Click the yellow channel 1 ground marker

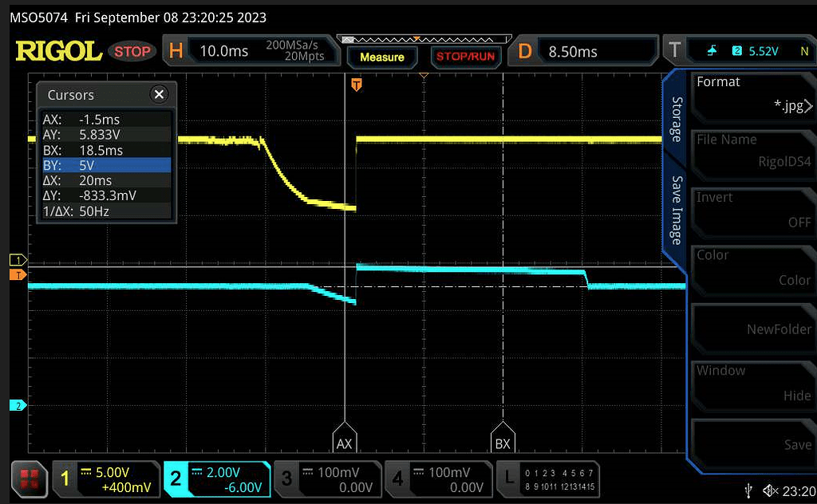click(17, 260)
